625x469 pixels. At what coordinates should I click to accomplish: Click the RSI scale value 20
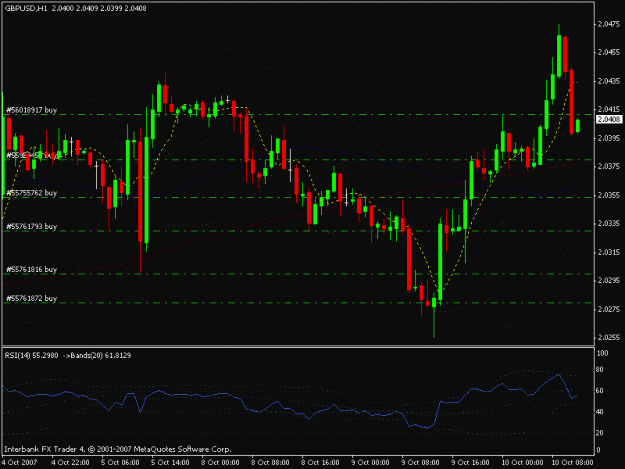pos(601,433)
